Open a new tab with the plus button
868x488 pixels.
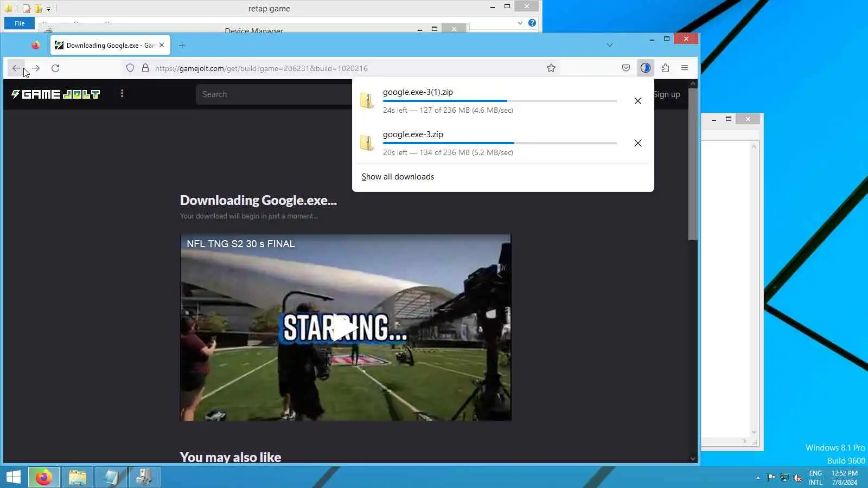(182, 46)
